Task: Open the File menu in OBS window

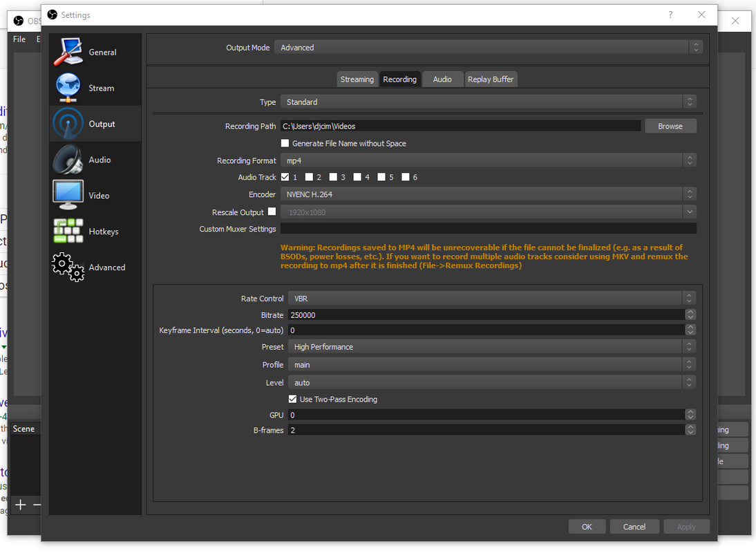Action: click(x=19, y=39)
